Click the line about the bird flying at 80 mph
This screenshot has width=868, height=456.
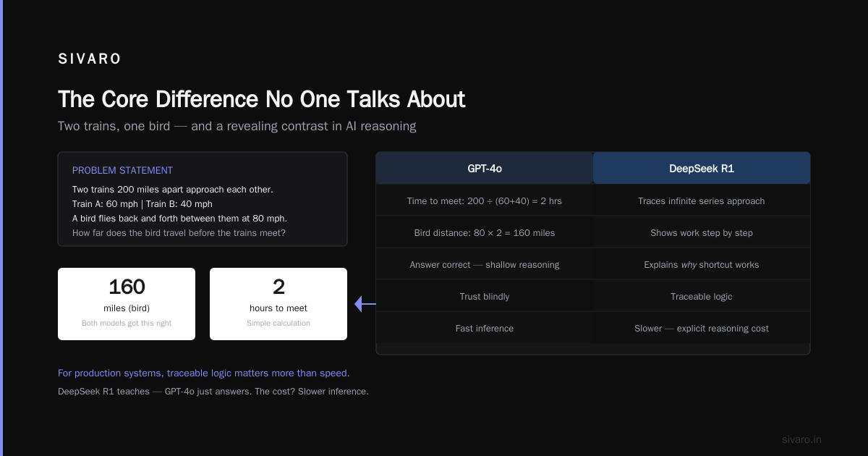(179, 219)
